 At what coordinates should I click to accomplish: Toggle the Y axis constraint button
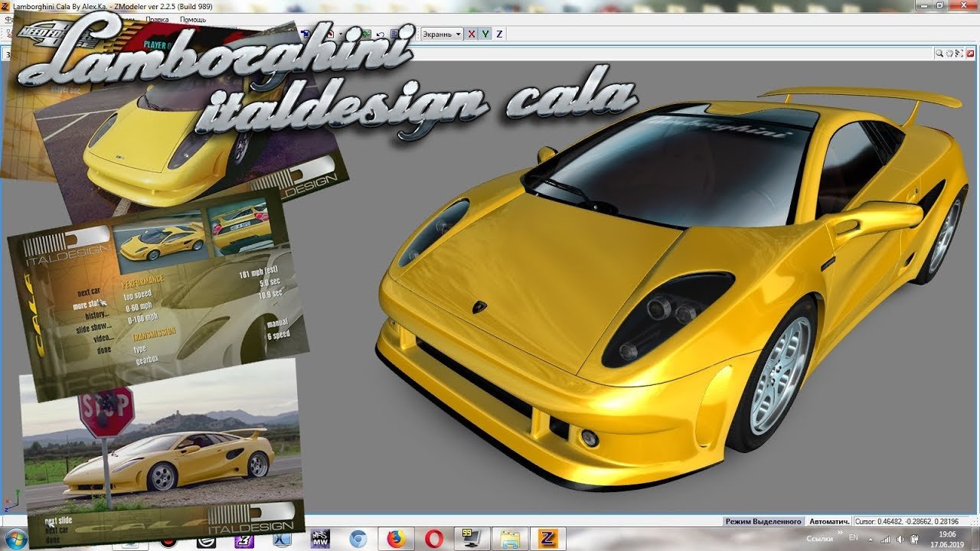485,34
